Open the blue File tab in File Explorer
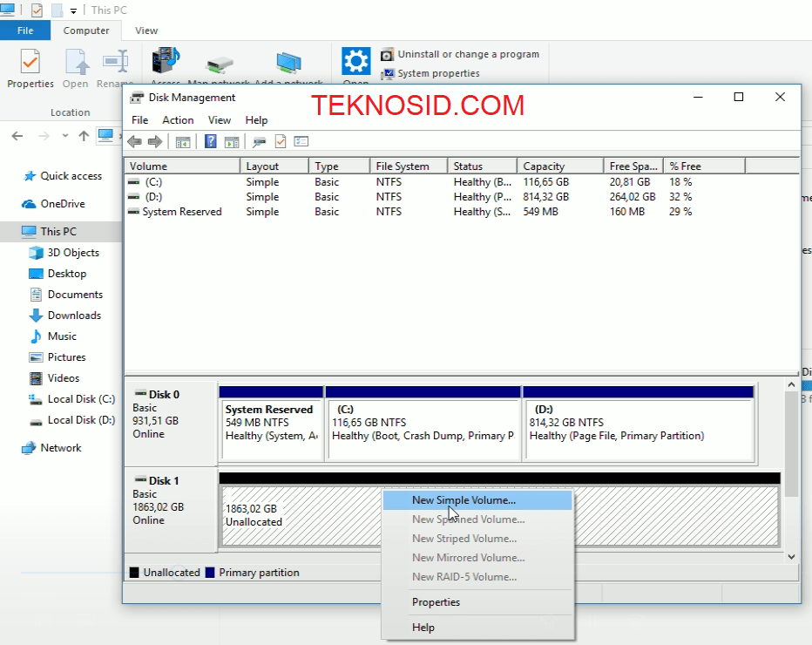Screen dimensions: 812x645 pos(25,31)
